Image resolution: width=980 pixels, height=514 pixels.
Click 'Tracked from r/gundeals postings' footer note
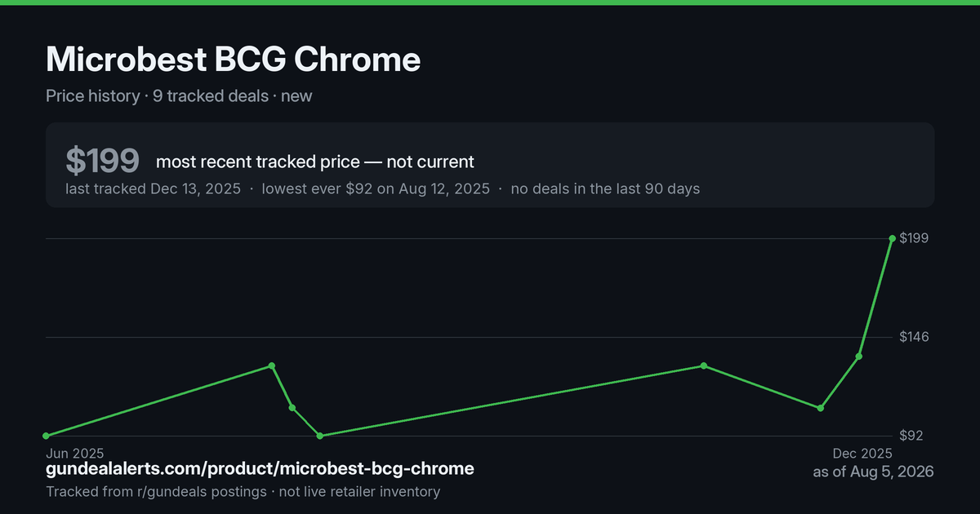click(156, 491)
